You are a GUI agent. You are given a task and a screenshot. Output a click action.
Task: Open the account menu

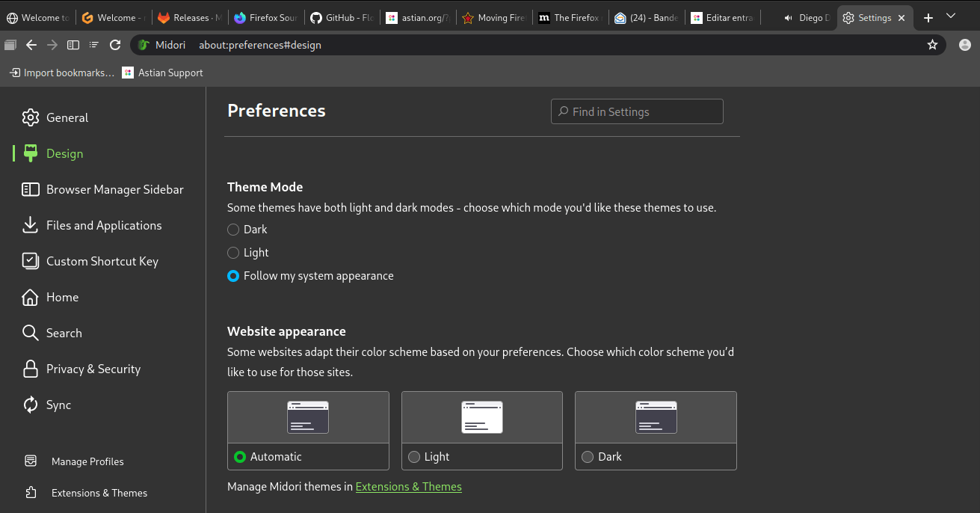964,45
